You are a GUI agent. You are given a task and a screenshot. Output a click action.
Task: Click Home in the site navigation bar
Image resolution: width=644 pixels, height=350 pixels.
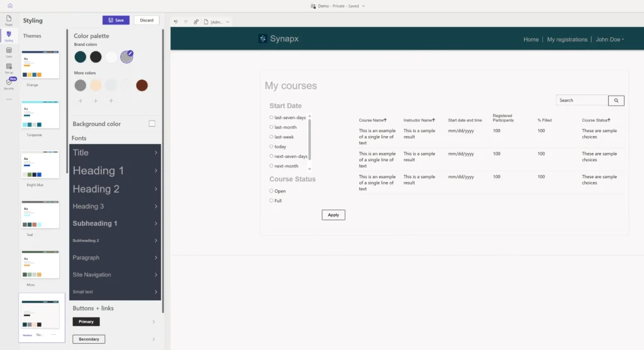[x=531, y=40]
